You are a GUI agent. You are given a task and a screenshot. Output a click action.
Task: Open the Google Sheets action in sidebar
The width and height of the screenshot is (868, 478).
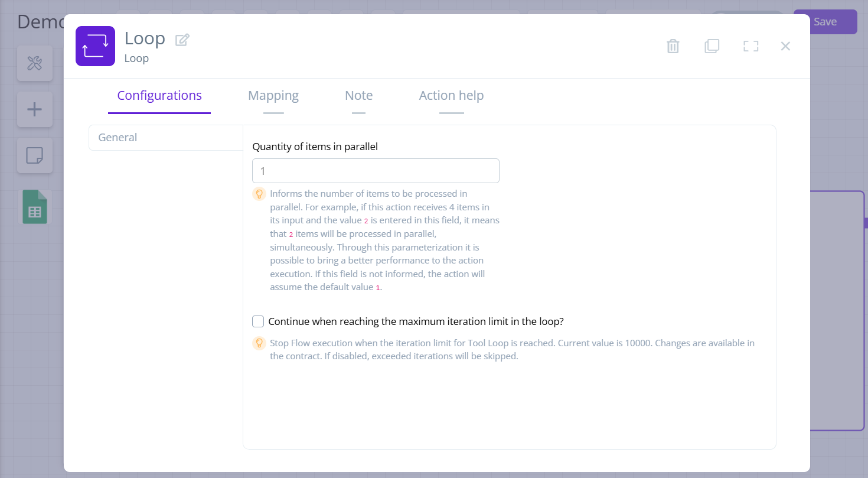pyautogui.click(x=34, y=207)
